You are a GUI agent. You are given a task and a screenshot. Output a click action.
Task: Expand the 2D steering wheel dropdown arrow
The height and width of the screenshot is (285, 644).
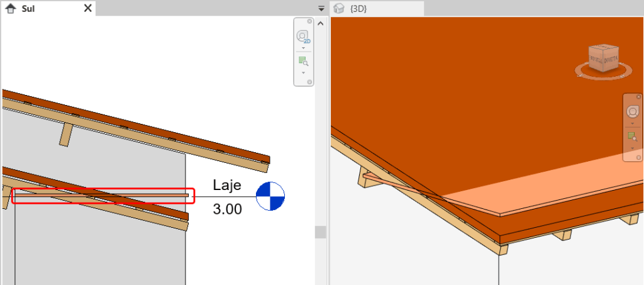point(303,48)
